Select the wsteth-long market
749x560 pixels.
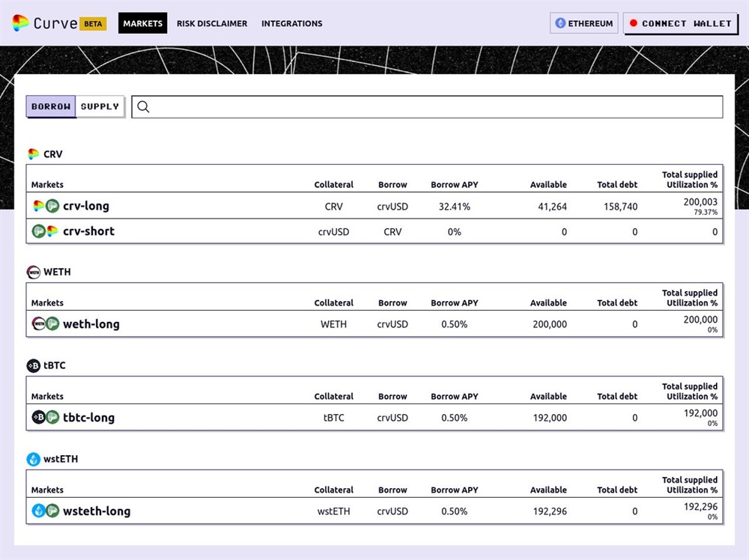pyautogui.click(x=97, y=511)
